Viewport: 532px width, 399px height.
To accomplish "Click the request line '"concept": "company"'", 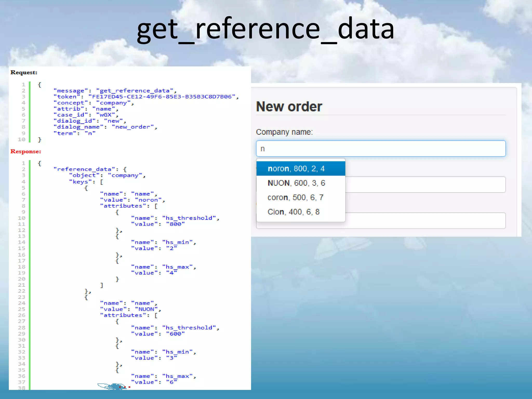I will 94,103.
